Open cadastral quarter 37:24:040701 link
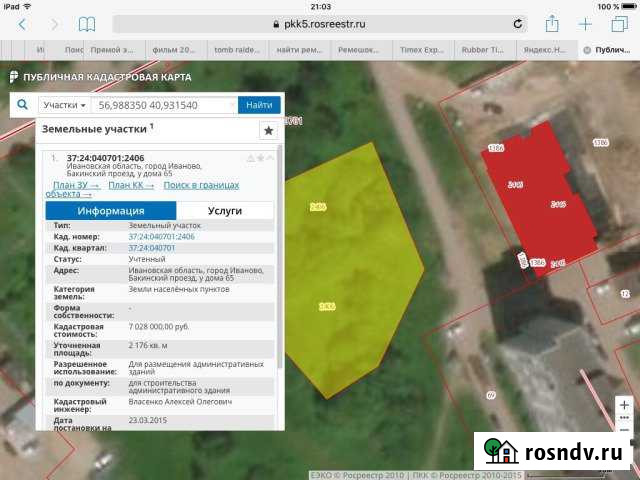This screenshot has width=640, height=480. (152, 248)
